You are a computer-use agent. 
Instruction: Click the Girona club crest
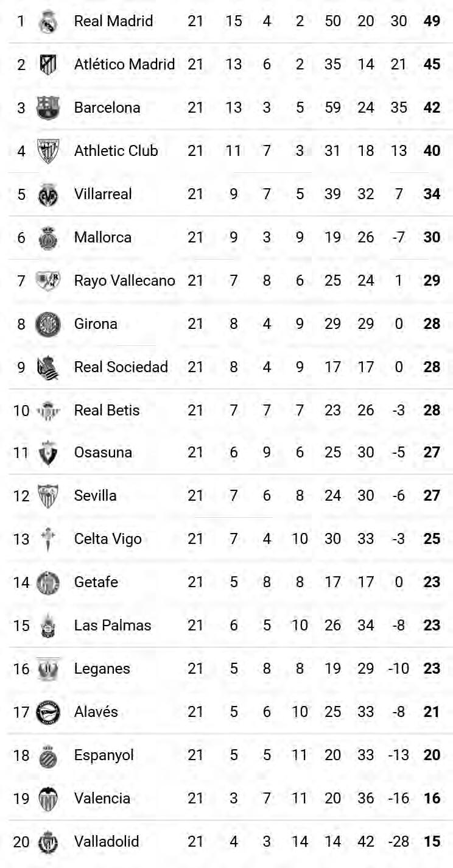(x=47, y=324)
